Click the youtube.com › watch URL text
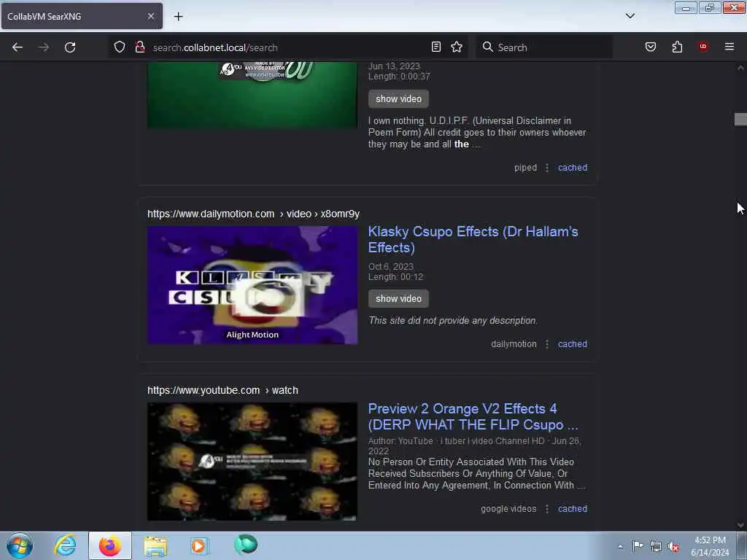This screenshot has height=560, width=747. 222,390
